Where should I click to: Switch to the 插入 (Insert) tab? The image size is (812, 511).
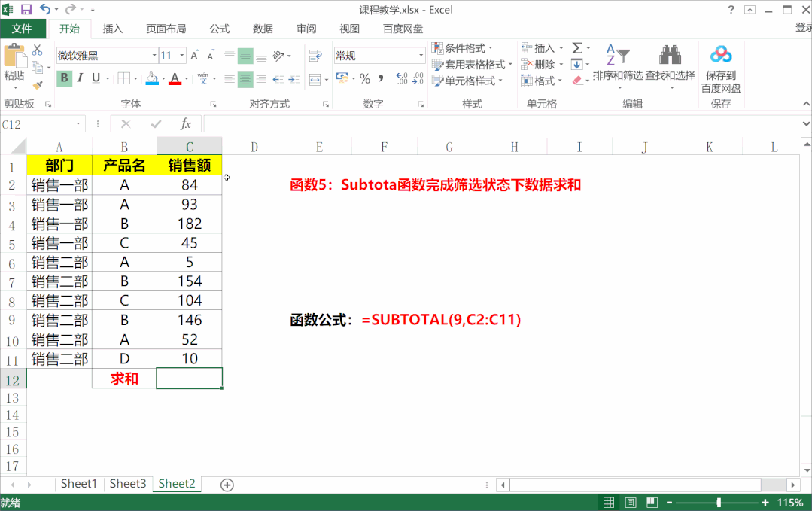(112, 29)
